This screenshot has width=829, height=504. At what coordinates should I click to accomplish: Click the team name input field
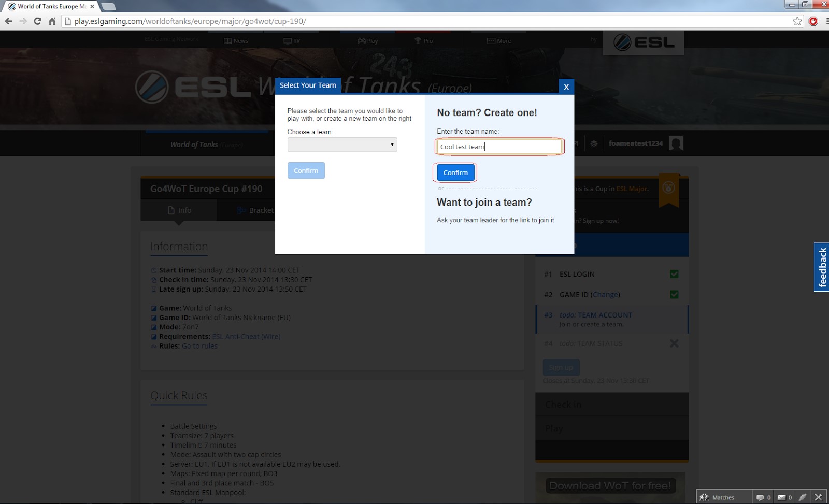pos(498,147)
